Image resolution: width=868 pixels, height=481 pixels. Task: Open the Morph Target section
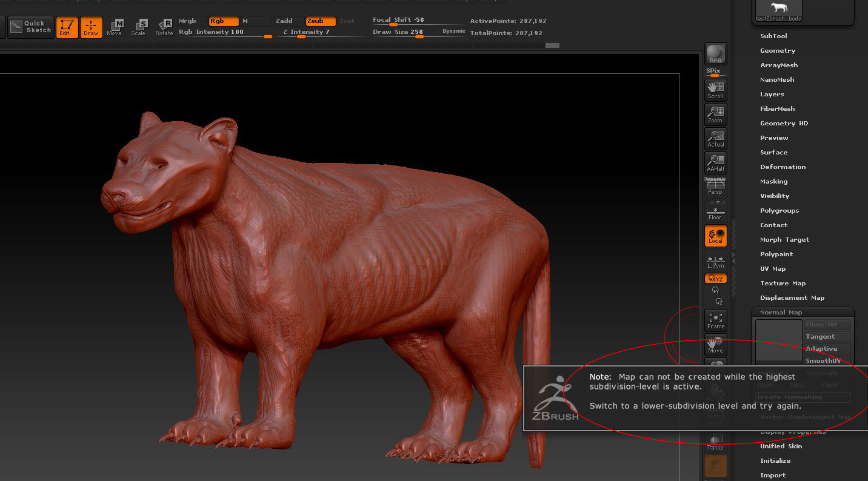tap(785, 240)
